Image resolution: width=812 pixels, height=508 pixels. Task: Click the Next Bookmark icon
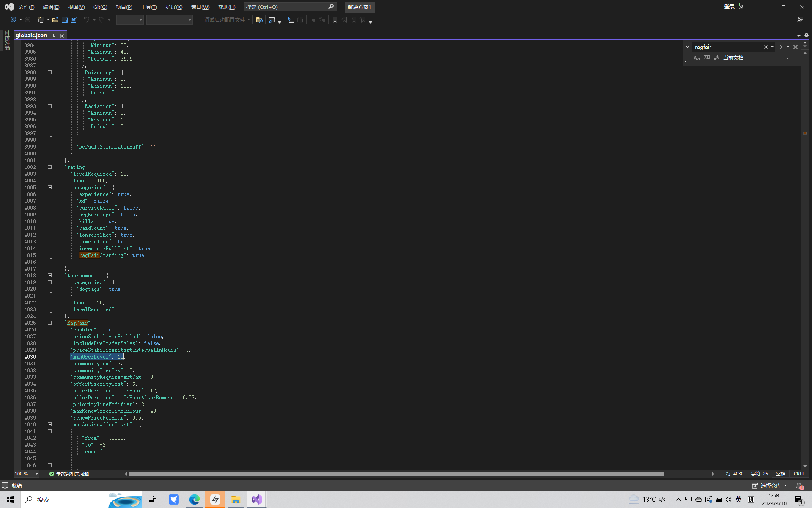click(354, 20)
